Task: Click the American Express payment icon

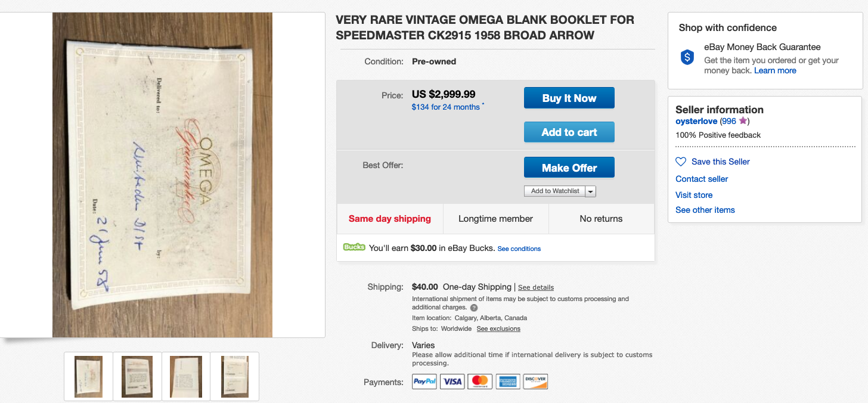Action: (508, 382)
